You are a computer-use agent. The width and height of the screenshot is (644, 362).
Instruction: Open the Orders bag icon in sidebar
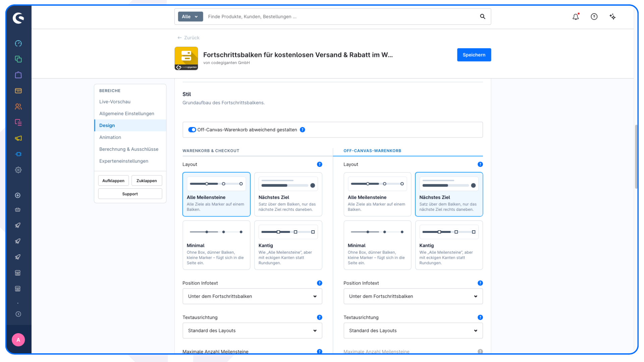click(18, 75)
